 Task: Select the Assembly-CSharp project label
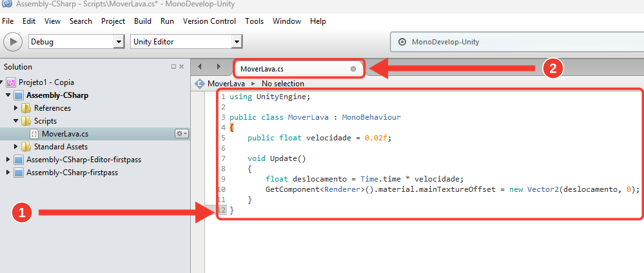click(57, 95)
